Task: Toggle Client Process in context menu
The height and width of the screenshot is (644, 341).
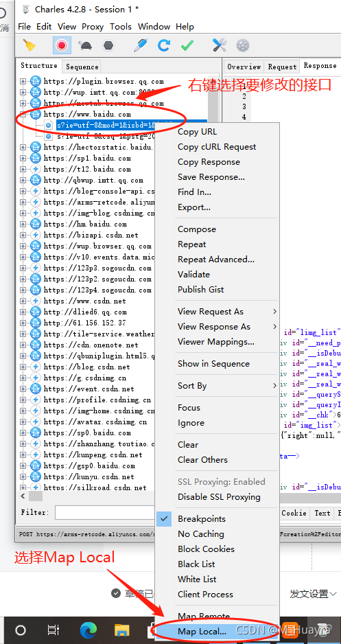Action: pos(217,595)
